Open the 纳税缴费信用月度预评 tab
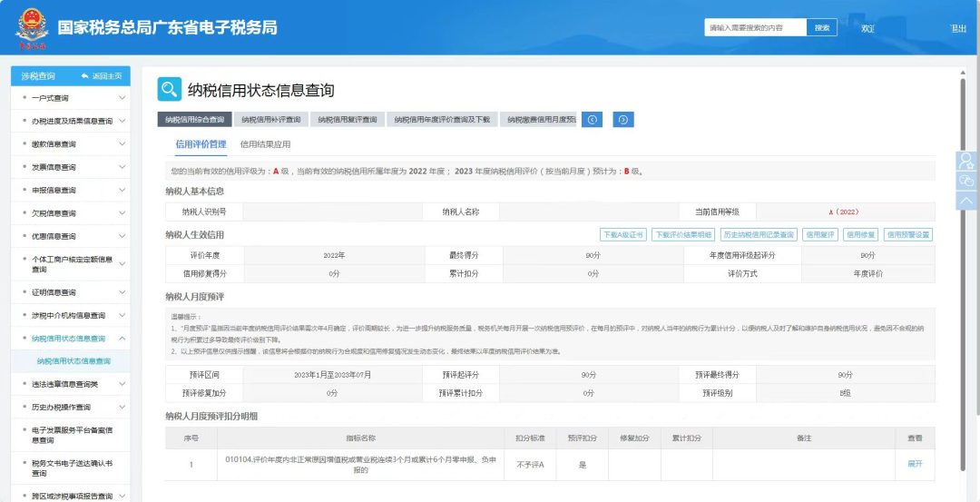Screen dimensions: 980x502 (538, 120)
